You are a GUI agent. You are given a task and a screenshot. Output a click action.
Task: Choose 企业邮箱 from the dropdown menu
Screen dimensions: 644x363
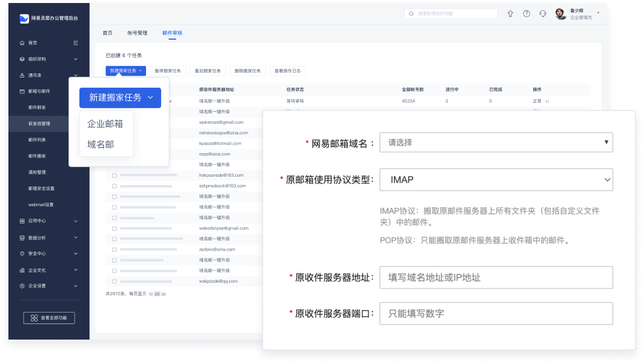click(x=105, y=124)
